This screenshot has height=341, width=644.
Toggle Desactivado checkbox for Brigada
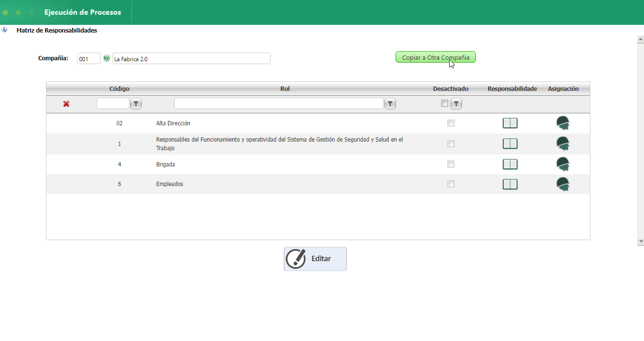[451, 164]
